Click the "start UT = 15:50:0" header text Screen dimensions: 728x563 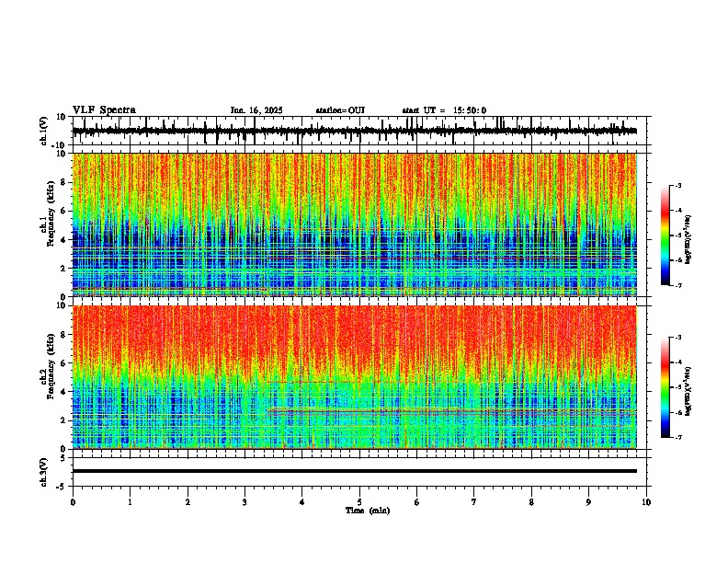[x=444, y=110]
